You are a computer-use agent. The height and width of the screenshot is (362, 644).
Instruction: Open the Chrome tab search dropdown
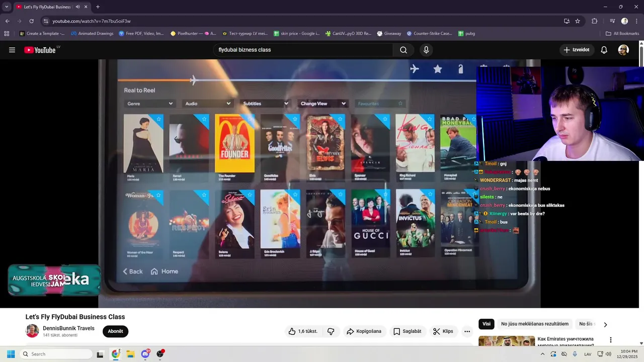pyautogui.click(x=7, y=7)
